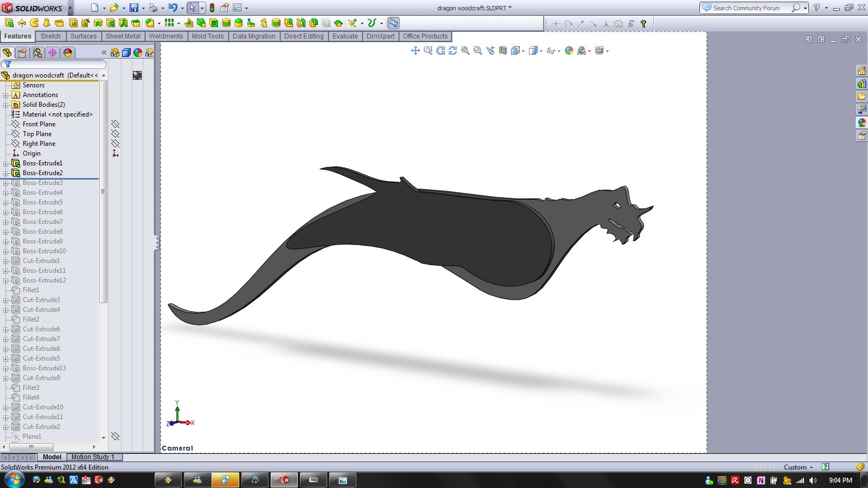Image resolution: width=868 pixels, height=488 pixels.
Task: Select the Pan view tool
Action: click(x=416, y=50)
